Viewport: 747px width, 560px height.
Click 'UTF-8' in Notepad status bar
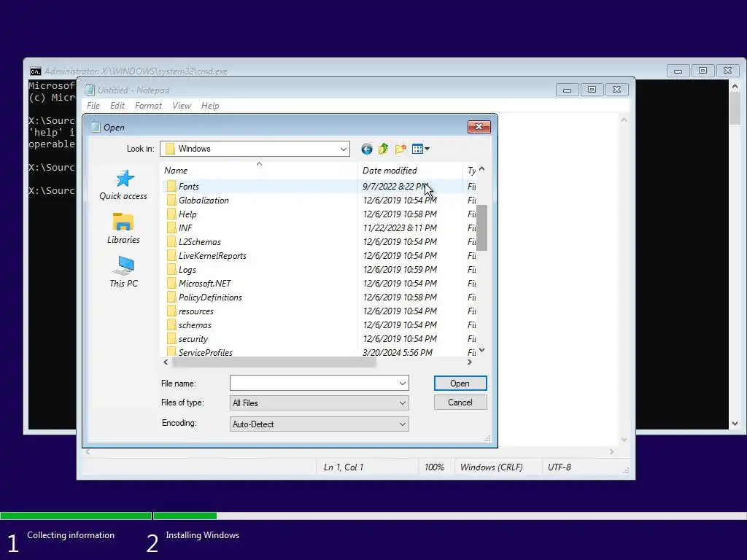coord(560,467)
